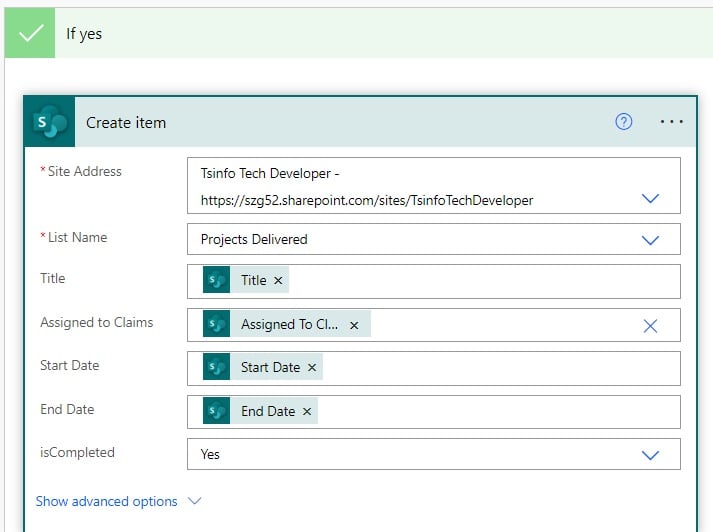Click the Create item header title
The width and height of the screenshot is (713, 532).
pyautogui.click(x=126, y=123)
